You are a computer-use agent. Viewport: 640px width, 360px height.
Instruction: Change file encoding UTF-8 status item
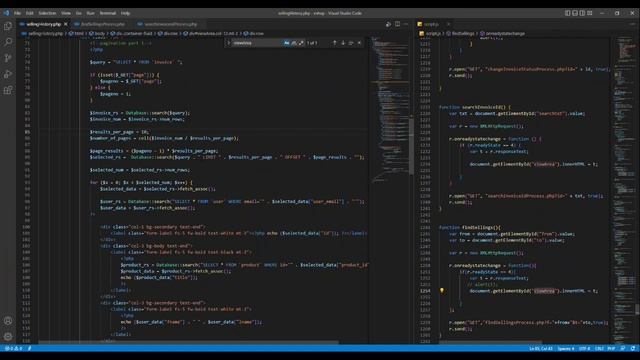(584, 349)
